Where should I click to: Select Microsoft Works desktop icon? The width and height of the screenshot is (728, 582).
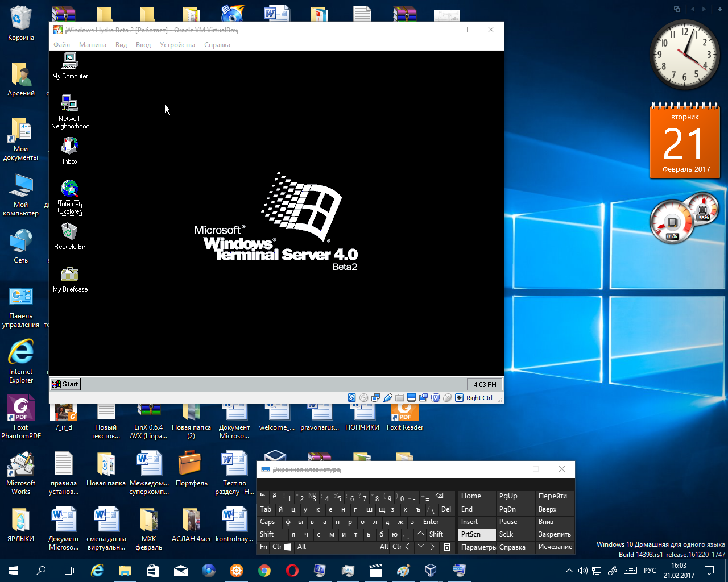click(21, 473)
